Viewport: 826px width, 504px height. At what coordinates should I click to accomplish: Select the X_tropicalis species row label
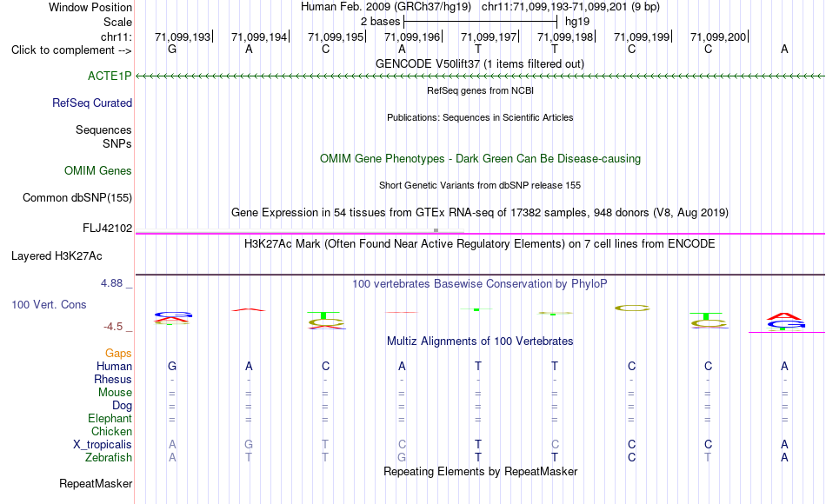(x=103, y=445)
